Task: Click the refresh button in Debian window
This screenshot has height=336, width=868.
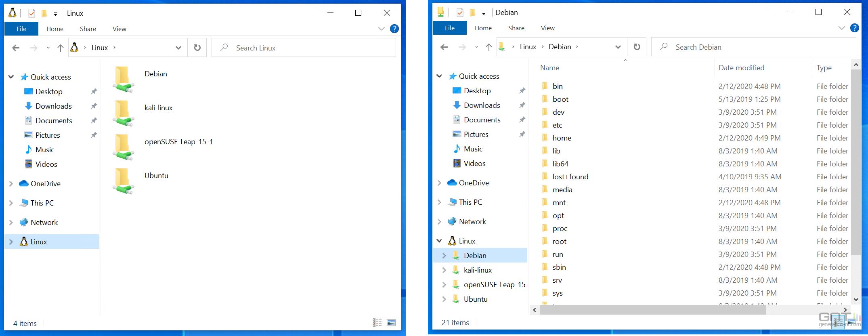Action: [x=637, y=47]
